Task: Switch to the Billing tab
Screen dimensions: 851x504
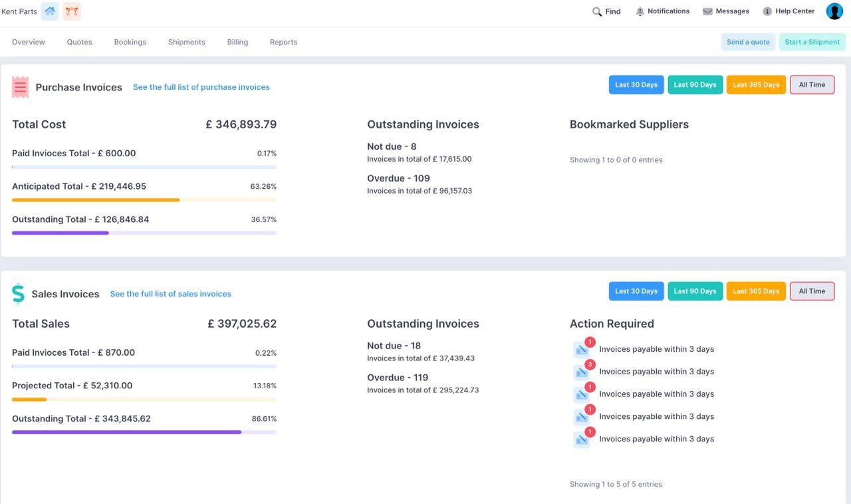Action: click(x=237, y=41)
